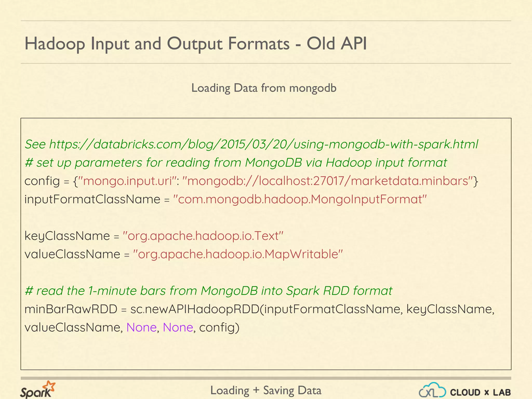The width and height of the screenshot is (532, 399).
Task: Click the final 'config)' argument
Action: pos(219,328)
